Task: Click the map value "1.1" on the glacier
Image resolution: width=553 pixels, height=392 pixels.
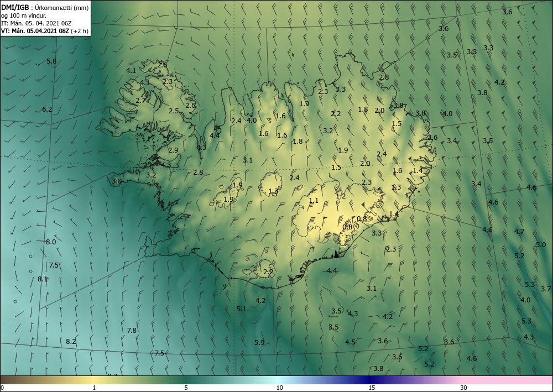Action: pos(314,201)
